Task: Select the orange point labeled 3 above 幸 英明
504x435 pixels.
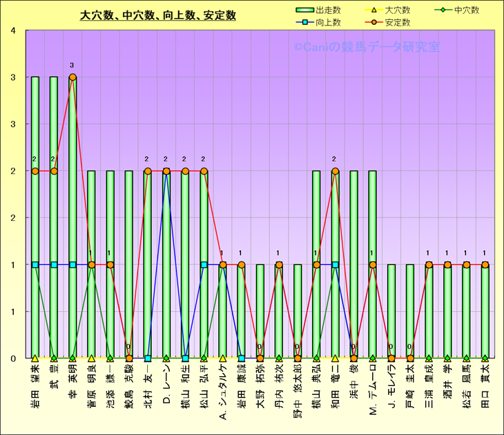Action: coord(72,77)
